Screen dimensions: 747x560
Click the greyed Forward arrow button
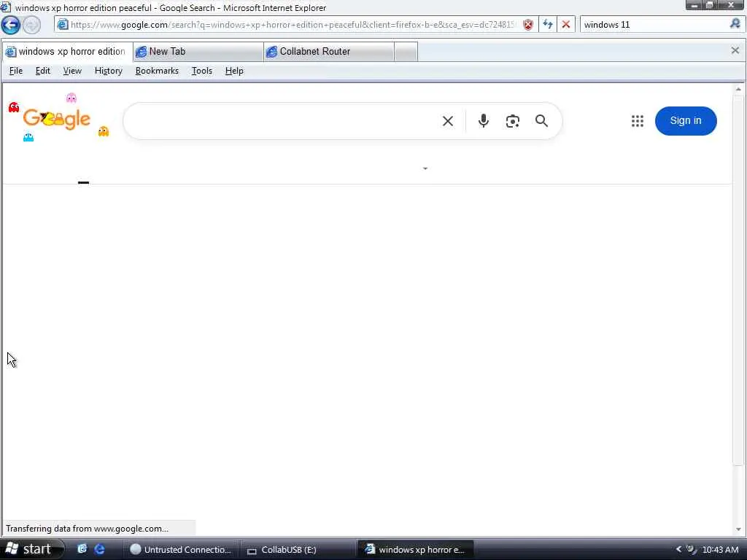click(x=31, y=25)
